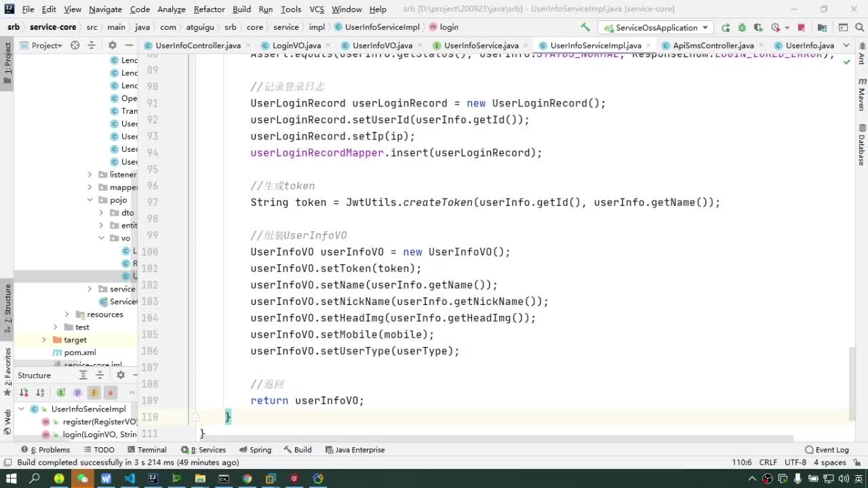The height and width of the screenshot is (488, 868).
Task: Open the Terminal tool window
Action: (146, 449)
